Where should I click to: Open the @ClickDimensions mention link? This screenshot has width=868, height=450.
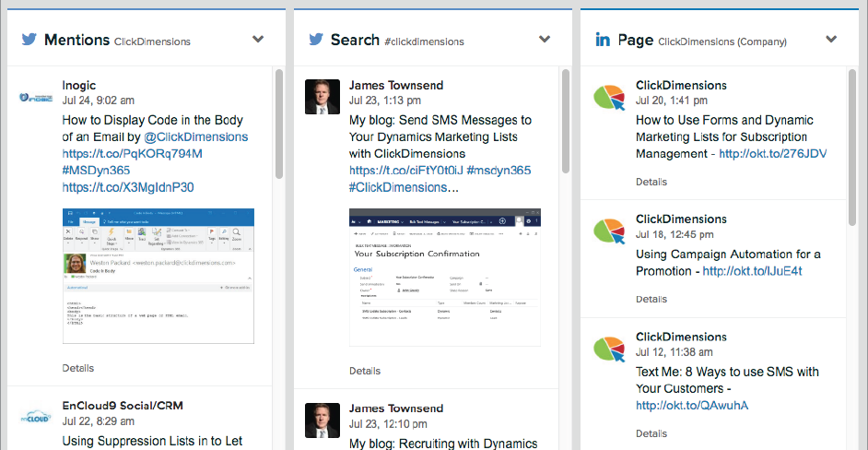(x=196, y=136)
